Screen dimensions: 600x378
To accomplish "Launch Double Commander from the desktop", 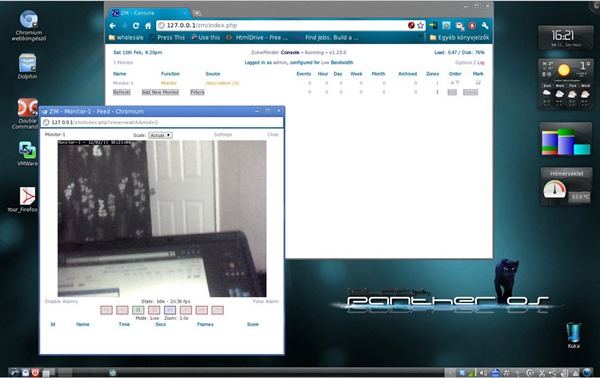I will coord(27,114).
